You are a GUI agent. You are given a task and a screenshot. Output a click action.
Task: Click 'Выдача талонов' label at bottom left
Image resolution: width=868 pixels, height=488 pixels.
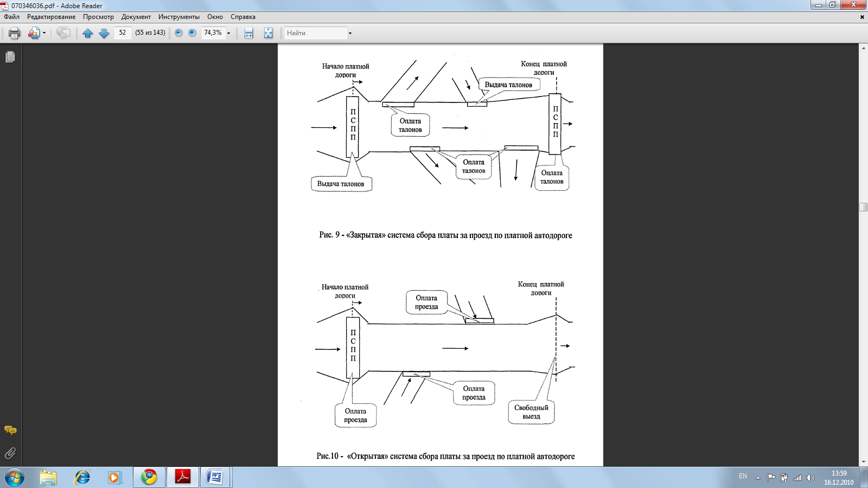point(341,184)
